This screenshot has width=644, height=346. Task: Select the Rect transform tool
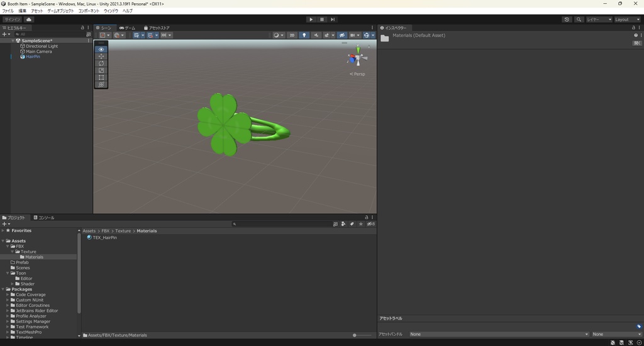[101, 77]
